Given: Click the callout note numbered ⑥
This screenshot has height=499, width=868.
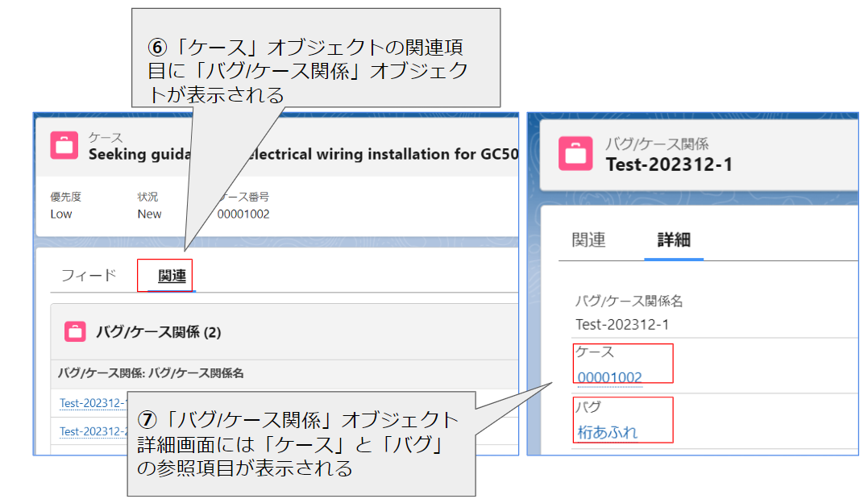Looking at the screenshot, I should (x=315, y=58).
